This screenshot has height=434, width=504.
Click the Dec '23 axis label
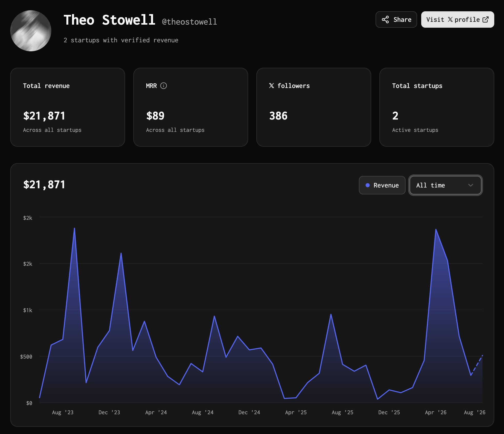coord(109,412)
